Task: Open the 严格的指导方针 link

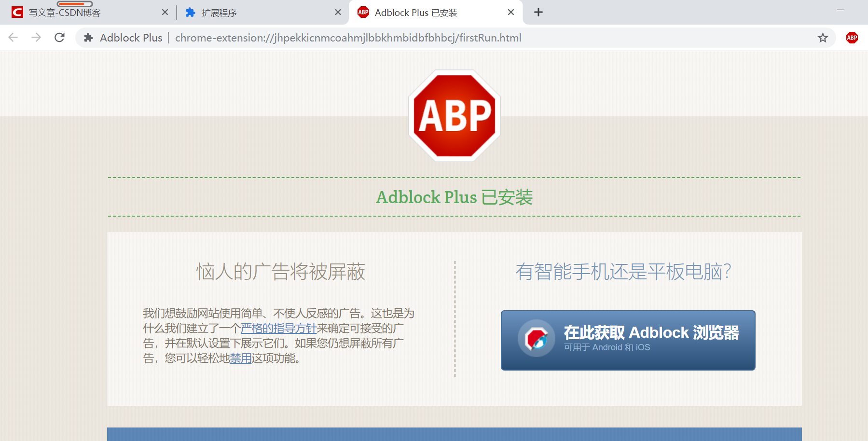Action: (278, 328)
